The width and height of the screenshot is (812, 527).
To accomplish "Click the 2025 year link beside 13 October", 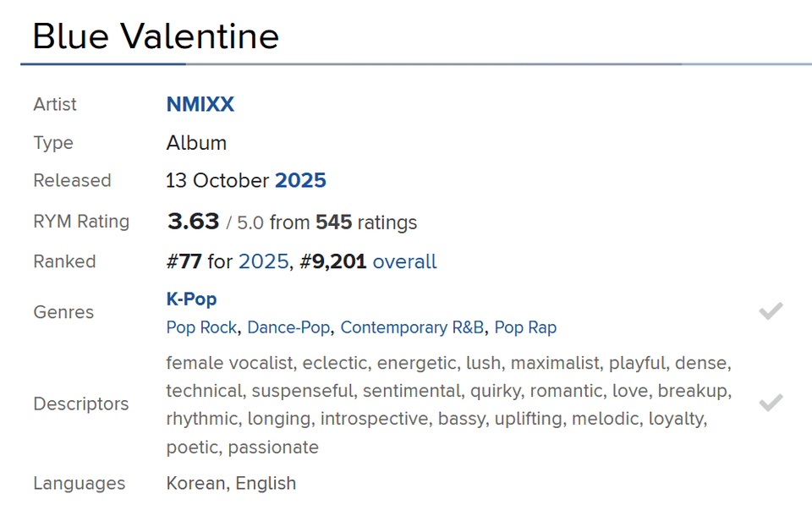I will (x=300, y=181).
